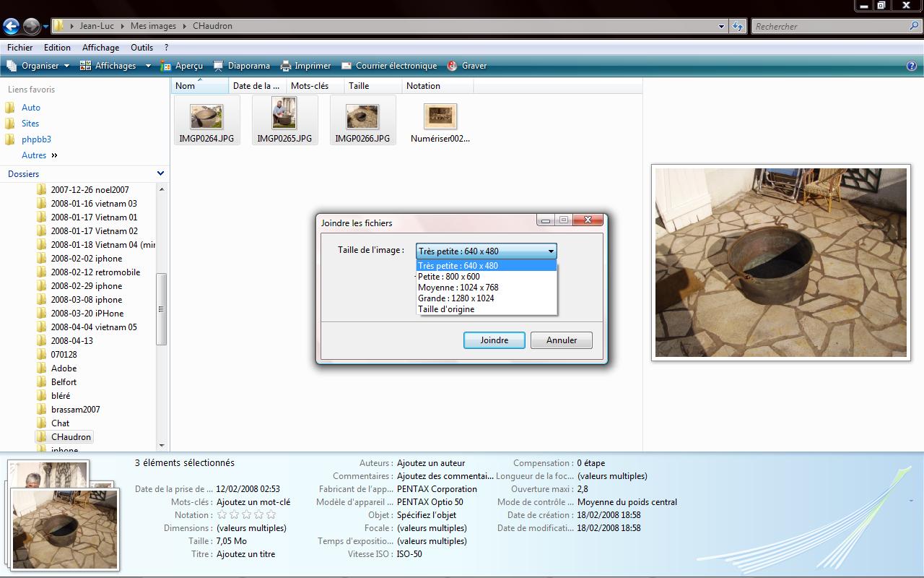Viewport: 924px width, 578px height.
Task: Choose Moyenne : 1024 x 768 option
Action: (x=487, y=288)
